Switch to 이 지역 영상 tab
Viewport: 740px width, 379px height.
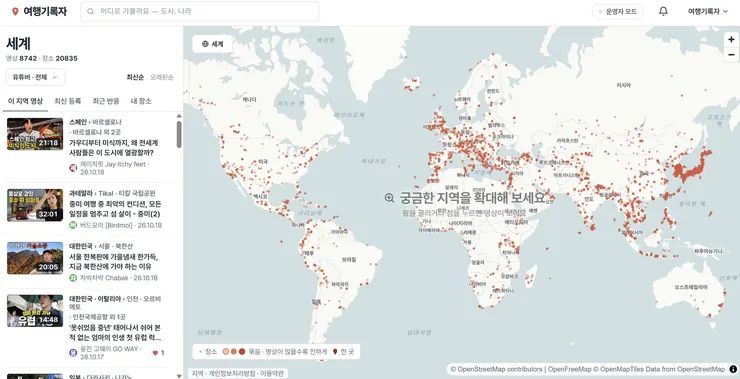pos(25,101)
